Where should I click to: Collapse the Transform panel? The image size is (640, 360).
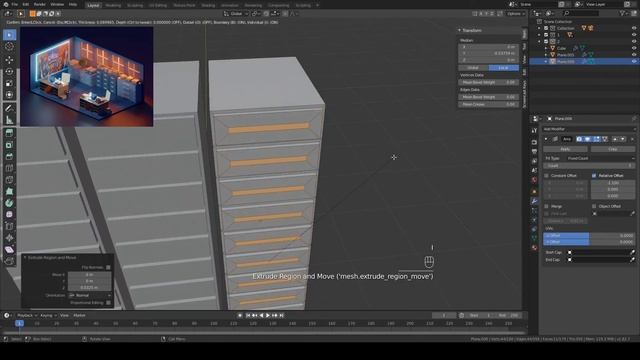click(460, 31)
